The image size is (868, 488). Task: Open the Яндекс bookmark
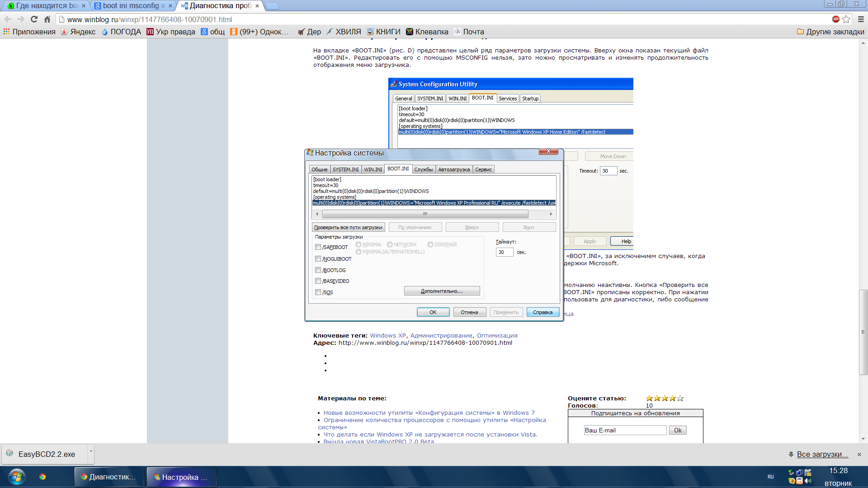click(78, 32)
